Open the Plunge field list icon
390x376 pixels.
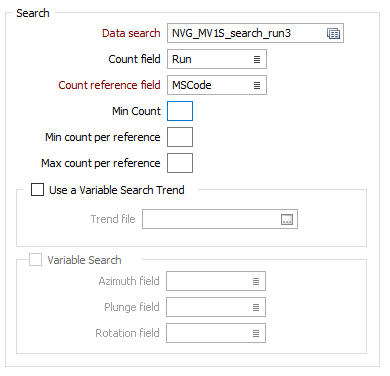(x=256, y=307)
